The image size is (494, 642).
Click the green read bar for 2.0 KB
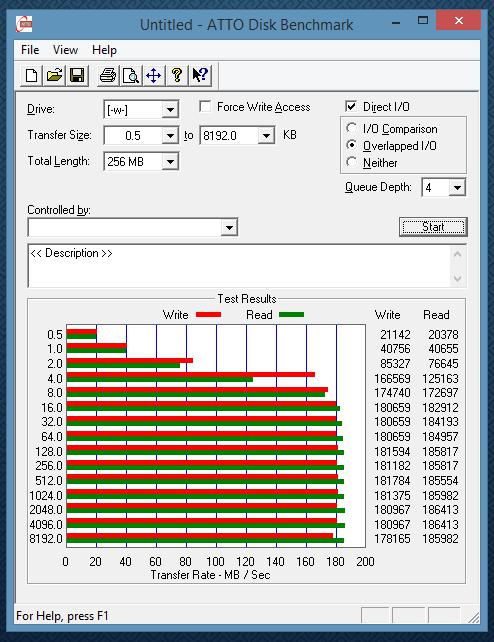click(x=123, y=365)
